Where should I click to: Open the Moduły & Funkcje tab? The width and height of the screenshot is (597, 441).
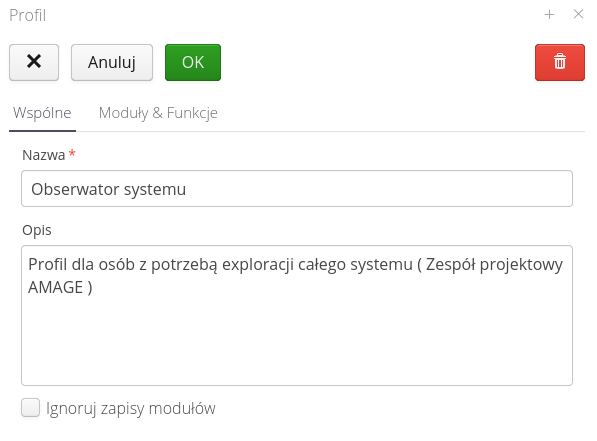[x=158, y=113]
